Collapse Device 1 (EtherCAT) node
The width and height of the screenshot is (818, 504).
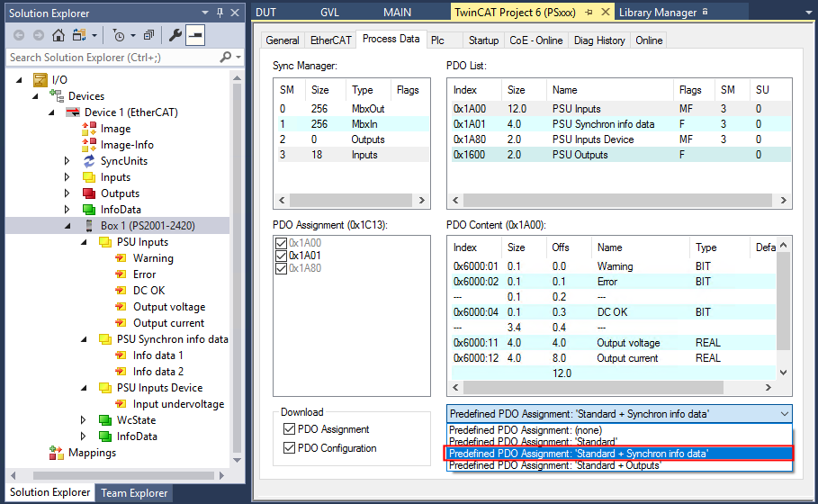[51, 112]
